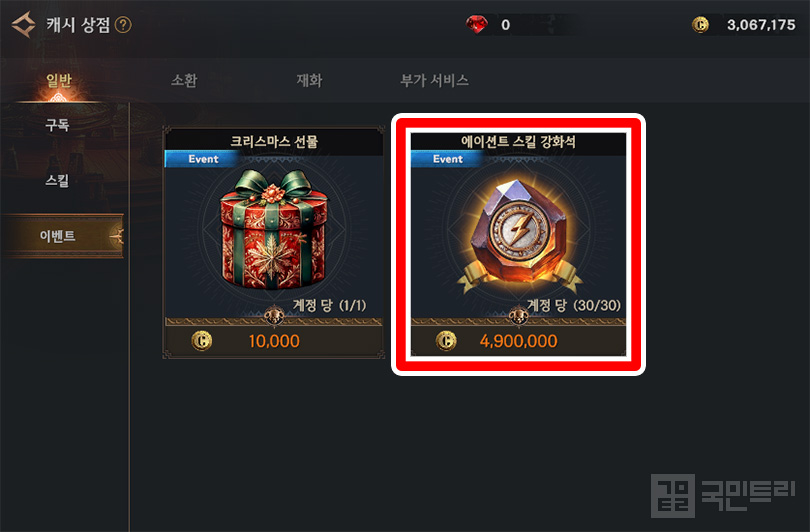The width and height of the screenshot is (810, 532).
Task: Open the 재화 tab
Action: point(309,80)
